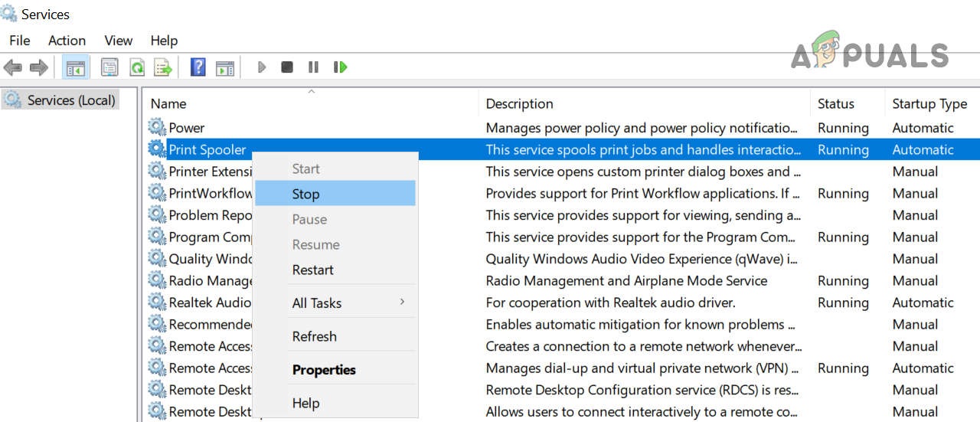The width and height of the screenshot is (980, 422).
Task: Click the Status column header
Action: 835,104
